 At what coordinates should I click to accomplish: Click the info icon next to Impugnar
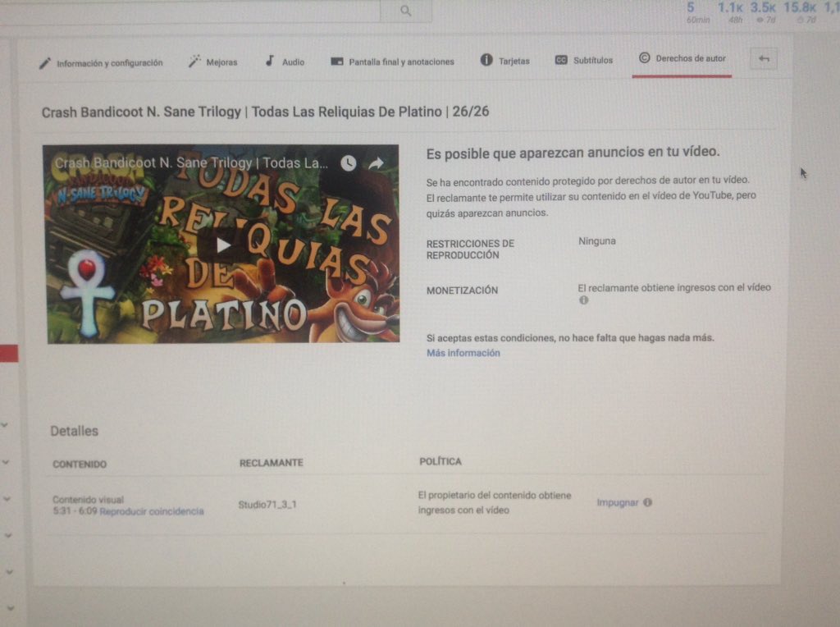[648, 502]
